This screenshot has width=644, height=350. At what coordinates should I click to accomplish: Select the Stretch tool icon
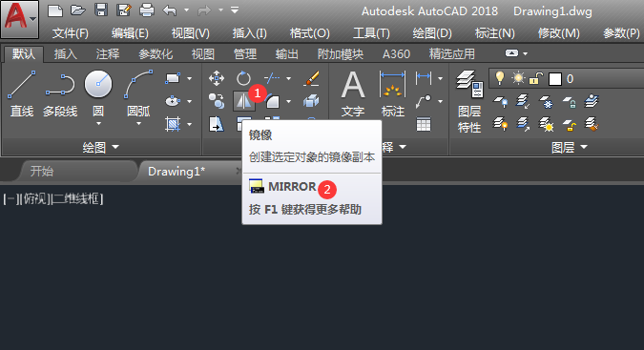(216, 124)
